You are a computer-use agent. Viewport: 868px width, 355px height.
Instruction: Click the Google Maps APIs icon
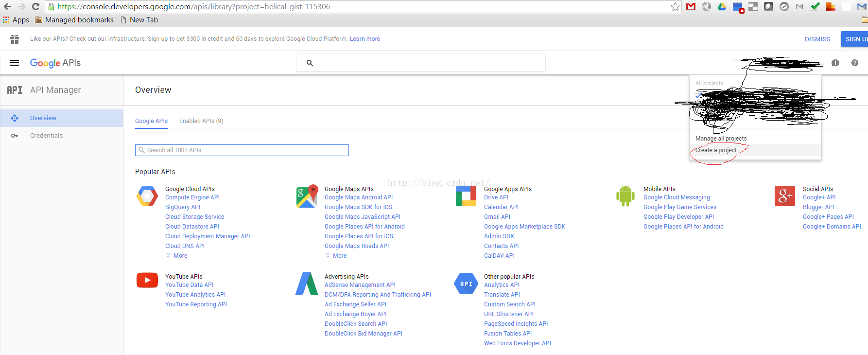pyautogui.click(x=307, y=196)
